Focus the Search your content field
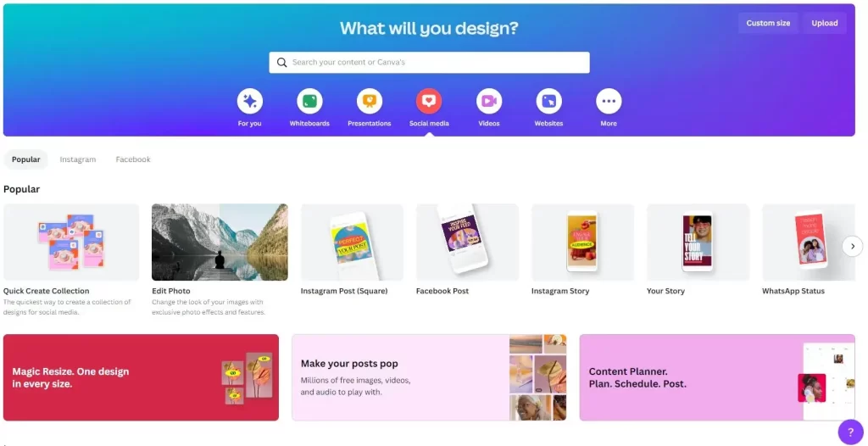The height and width of the screenshot is (446, 868). pos(429,63)
